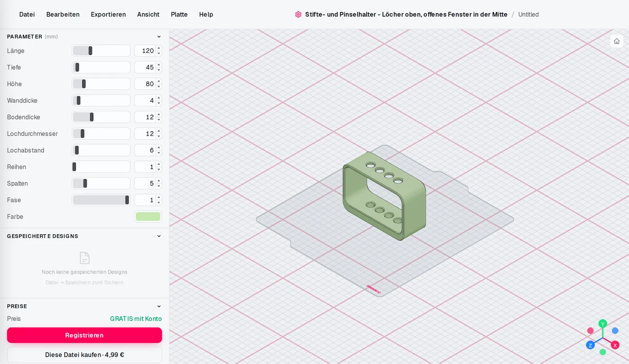Click the Fase slider
Viewport: 629px width, 364px height.
(101, 200)
